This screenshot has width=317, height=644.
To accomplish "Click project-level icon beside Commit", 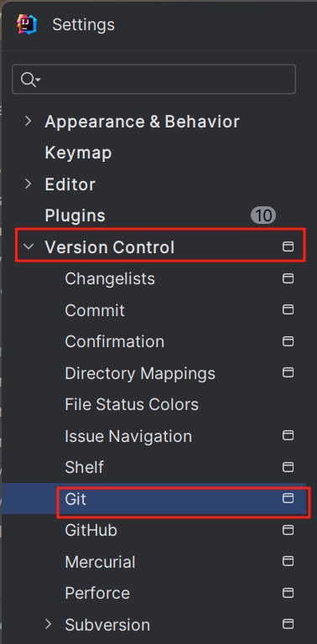I will coord(288,309).
